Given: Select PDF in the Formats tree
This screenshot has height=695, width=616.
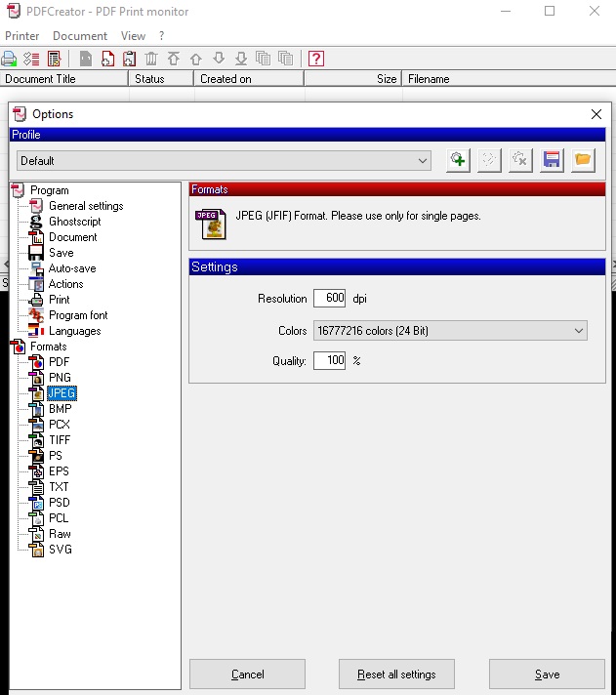Looking at the screenshot, I should pos(59,362).
